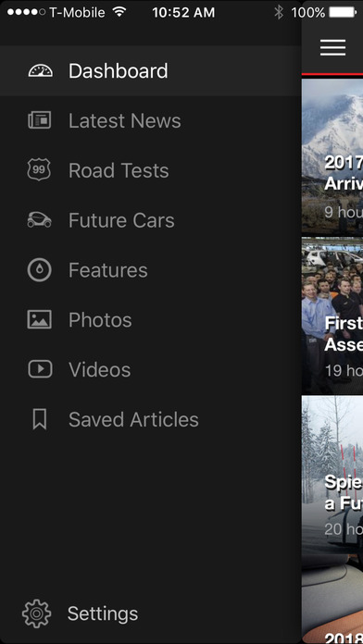
Task: Tap the Videos play icon
Action: pos(40,369)
